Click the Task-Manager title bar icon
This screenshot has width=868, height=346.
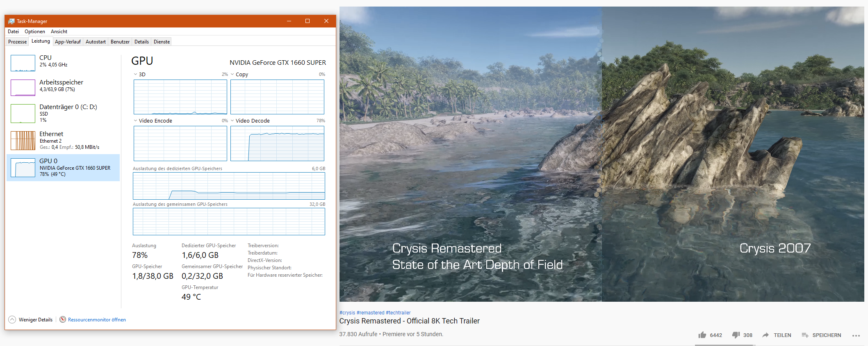11,21
